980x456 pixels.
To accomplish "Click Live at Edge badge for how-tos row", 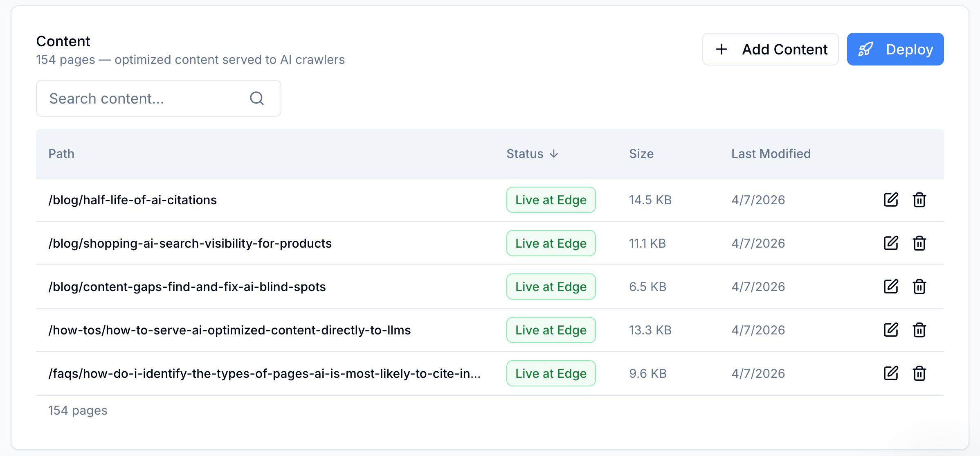I will click(551, 330).
